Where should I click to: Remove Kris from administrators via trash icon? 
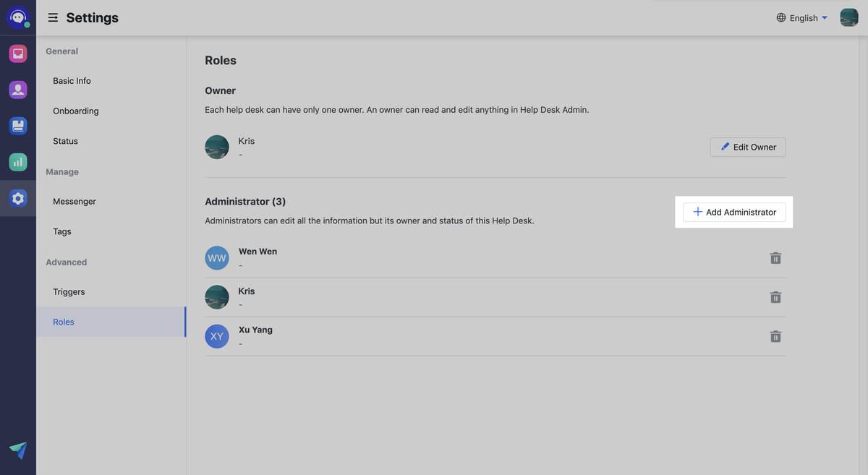point(775,297)
